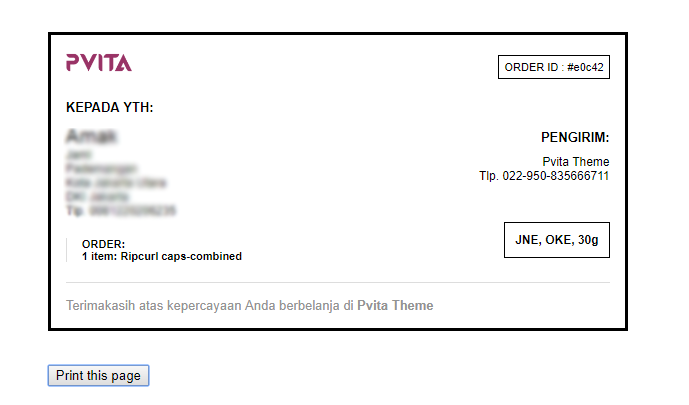Click bold Pvita Theme in footer message

tap(395, 305)
